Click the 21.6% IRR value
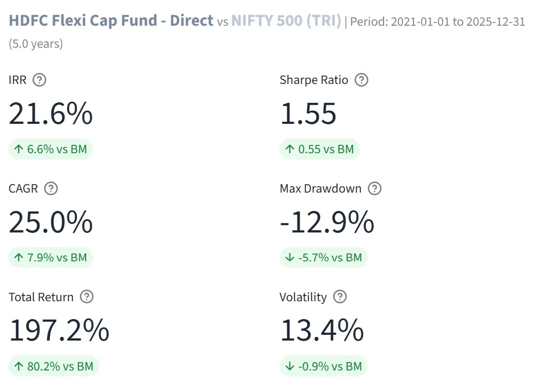This screenshot has height=392, width=558. 50,113
